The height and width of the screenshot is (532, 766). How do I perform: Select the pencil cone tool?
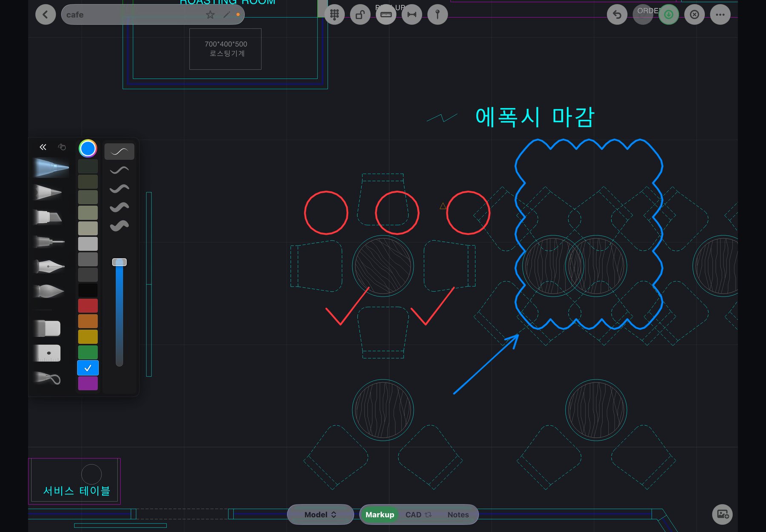(x=48, y=192)
